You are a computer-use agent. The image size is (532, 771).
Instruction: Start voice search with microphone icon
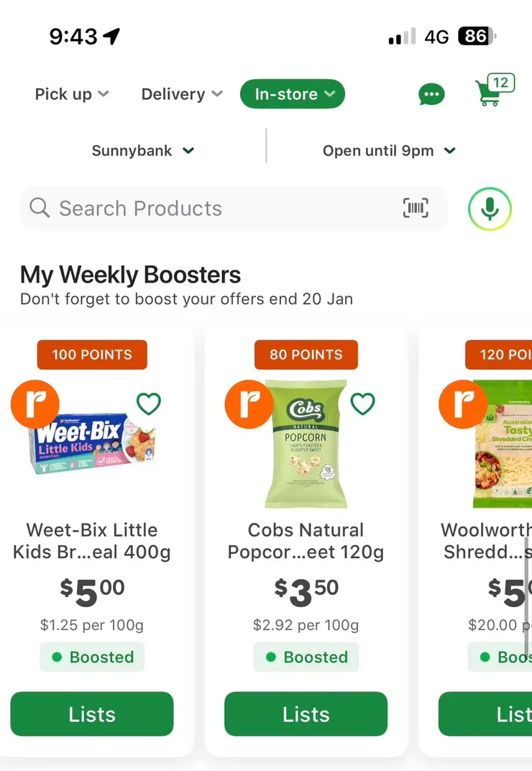[x=490, y=209]
